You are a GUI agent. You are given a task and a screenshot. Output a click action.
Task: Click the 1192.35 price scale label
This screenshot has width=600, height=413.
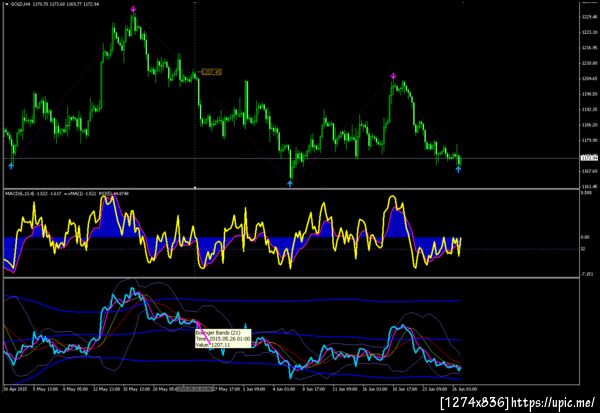pyautogui.click(x=589, y=109)
